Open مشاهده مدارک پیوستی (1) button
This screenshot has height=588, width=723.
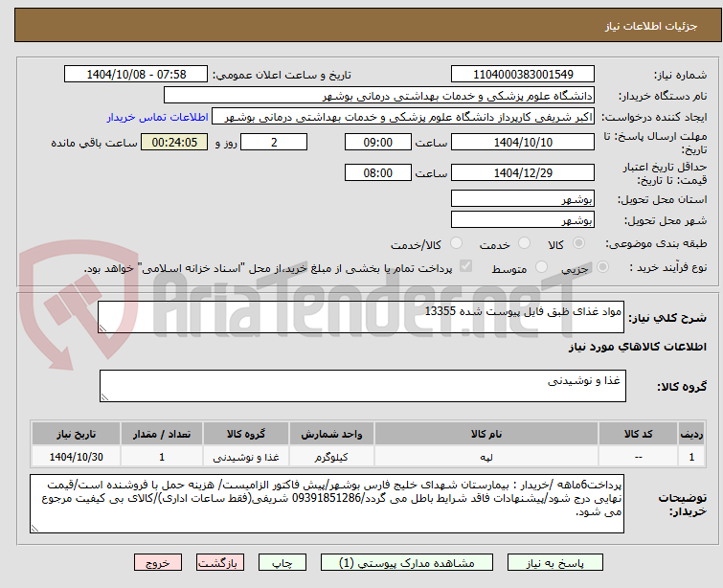click(407, 563)
